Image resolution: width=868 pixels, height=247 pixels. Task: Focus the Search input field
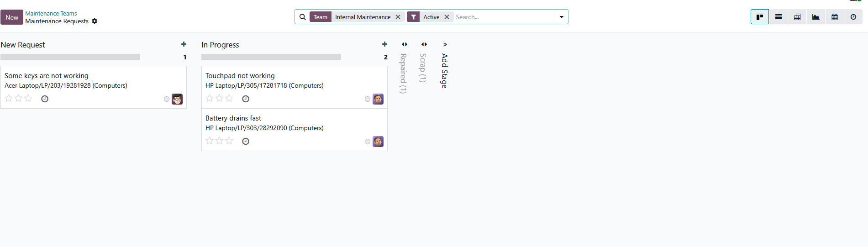pyautogui.click(x=502, y=17)
